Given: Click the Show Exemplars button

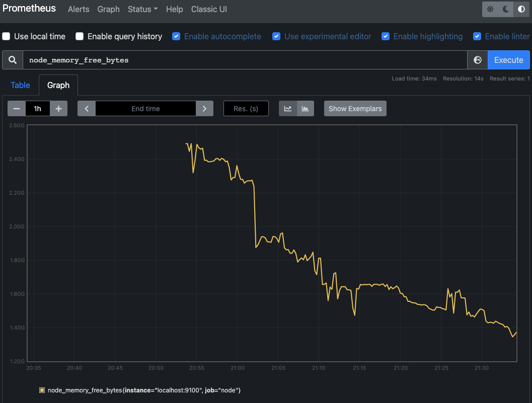Looking at the screenshot, I should coord(355,109).
